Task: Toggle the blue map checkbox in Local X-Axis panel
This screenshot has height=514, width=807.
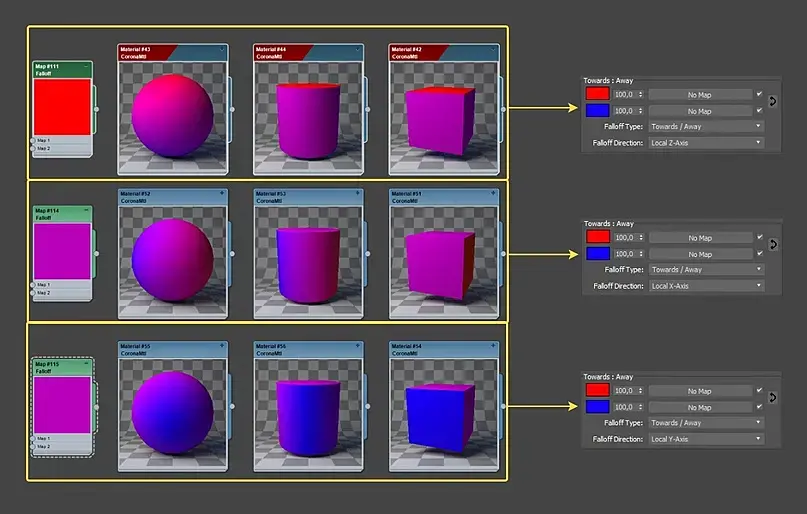Action: pos(760,254)
